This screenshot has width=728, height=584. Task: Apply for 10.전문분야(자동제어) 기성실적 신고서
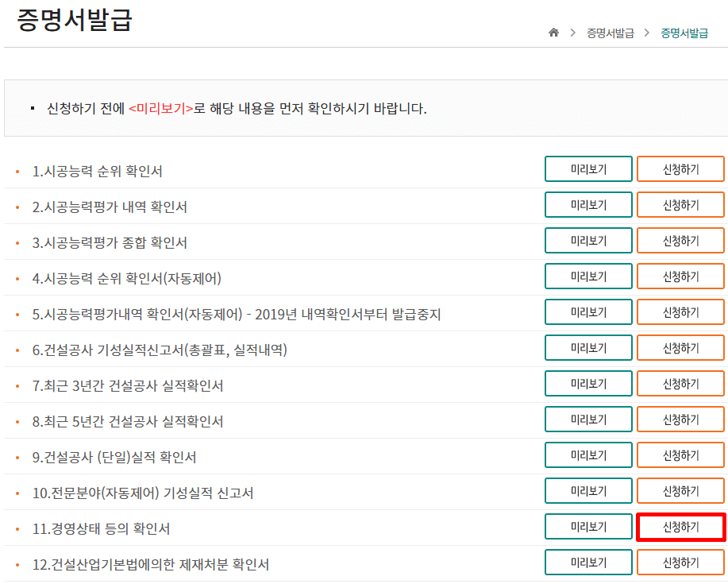point(680,490)
